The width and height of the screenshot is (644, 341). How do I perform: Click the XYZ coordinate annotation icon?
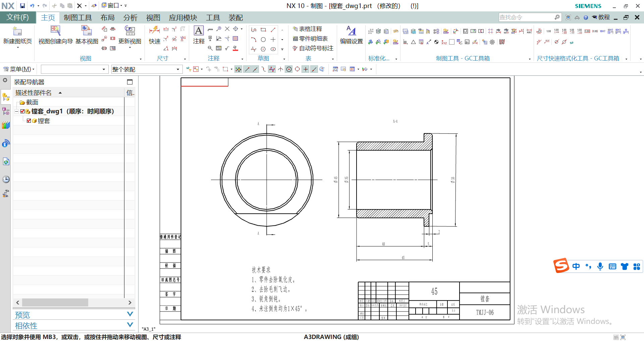tap(444, 42)
